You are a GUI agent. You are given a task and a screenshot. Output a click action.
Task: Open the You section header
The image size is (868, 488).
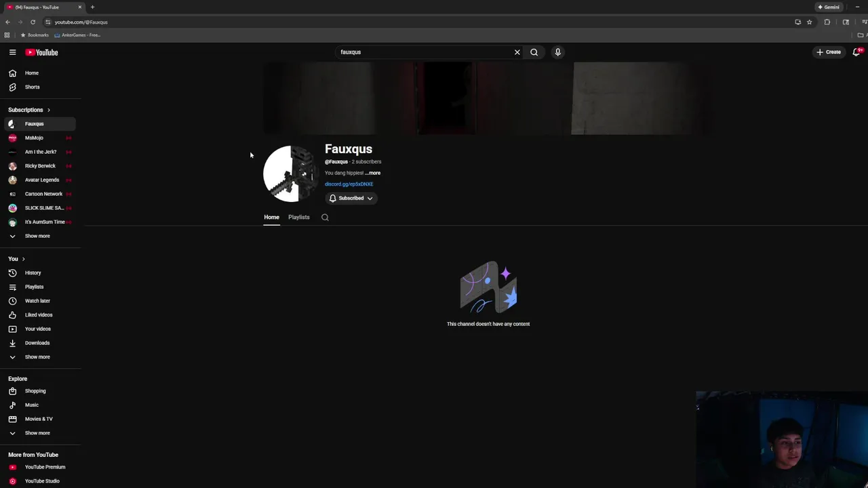tap(16, 259)
